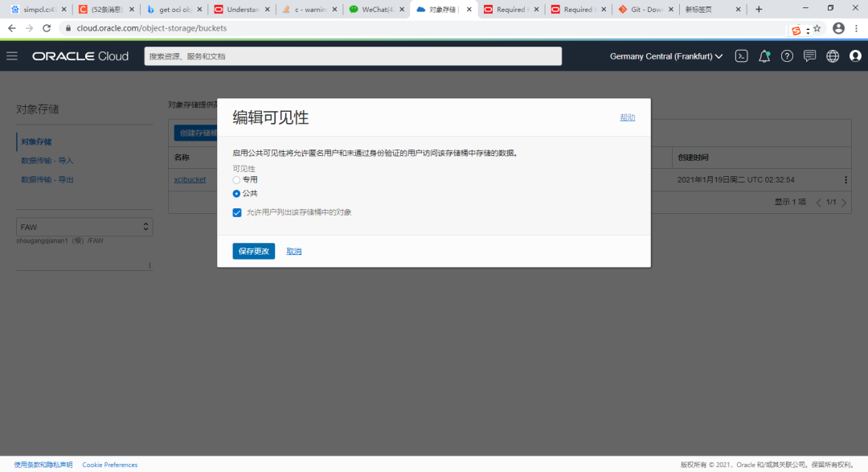Open Chrome three-dot menu
The width and height of the screenshot is (868, 472).
[x=857, y=28]
